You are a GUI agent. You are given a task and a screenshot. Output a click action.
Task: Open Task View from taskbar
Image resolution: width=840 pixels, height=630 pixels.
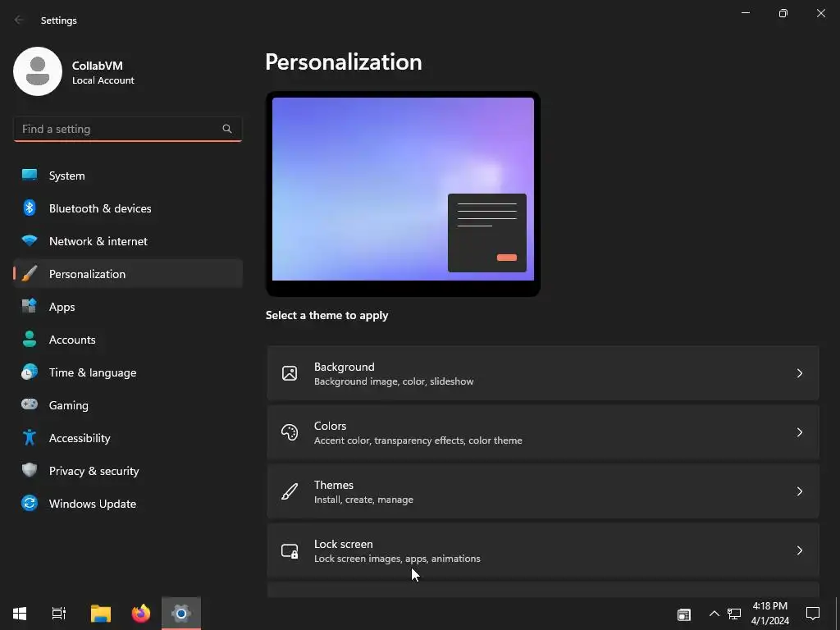58,614
